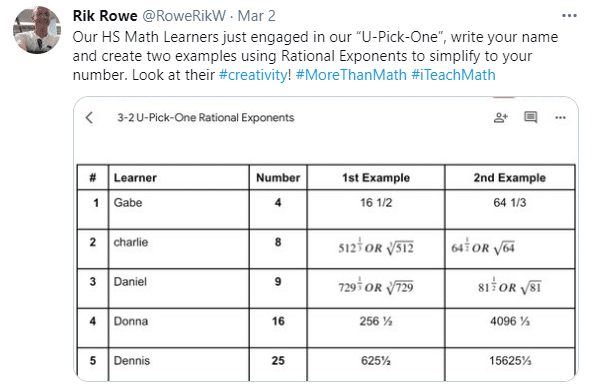This screenshot has width=593, height=388.
Task: Select charlie's 512 cube root example cell
Action: 376,249
